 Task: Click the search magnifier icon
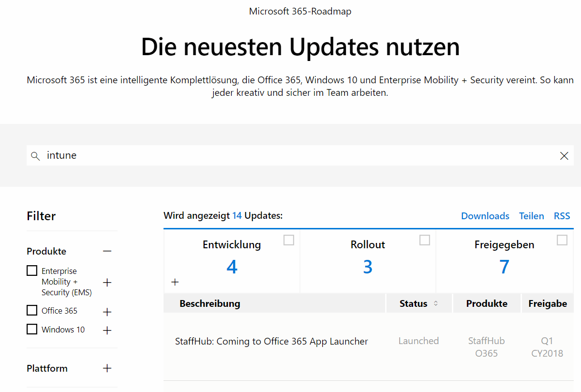pyautogui.click(x=35, y=155)
